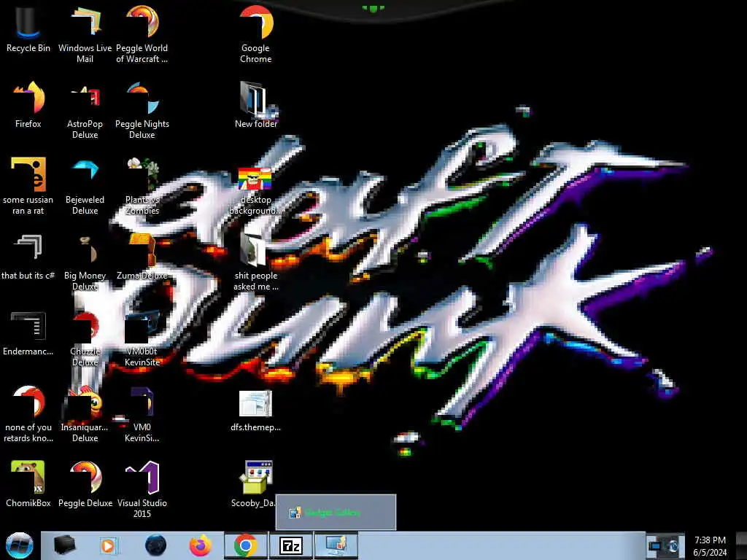The image size is (747, 560).
Task: Launch Firefox from the taskbar
Action: 201,545
